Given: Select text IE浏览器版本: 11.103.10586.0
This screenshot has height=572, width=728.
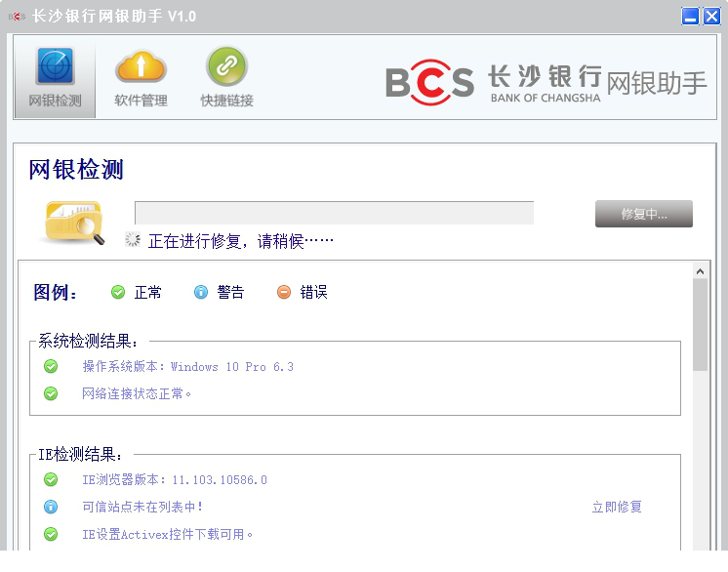Looking at the screenshot, I should click(175, 479).
